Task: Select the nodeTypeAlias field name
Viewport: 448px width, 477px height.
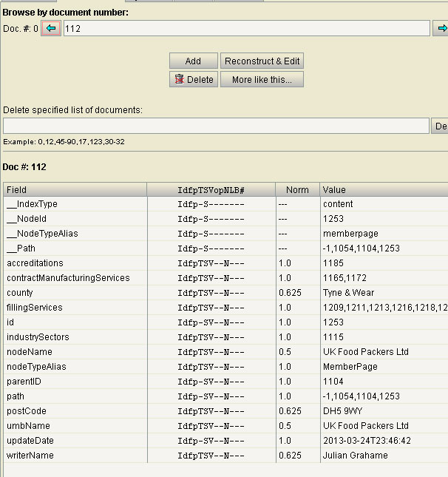Action: (36, 367)
